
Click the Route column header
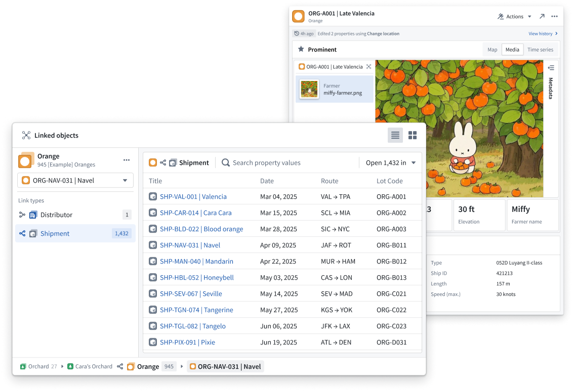coord(330,181)
